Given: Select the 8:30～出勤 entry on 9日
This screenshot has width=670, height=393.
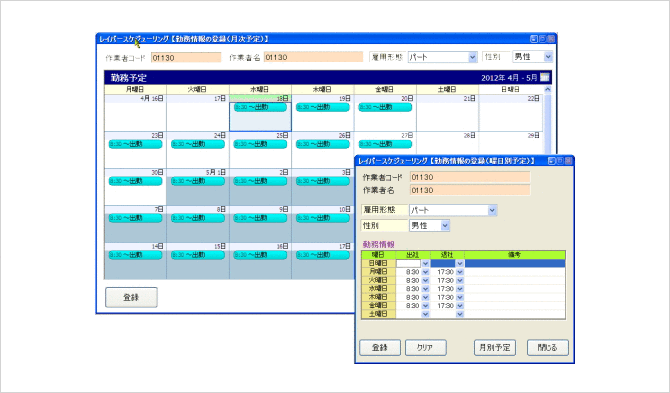Looking at the screenshot, I should point(260,218).
